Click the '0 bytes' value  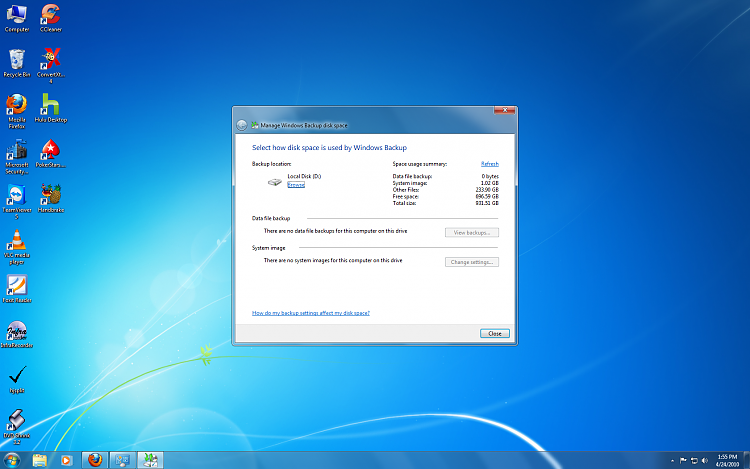(x=490, y=176)
